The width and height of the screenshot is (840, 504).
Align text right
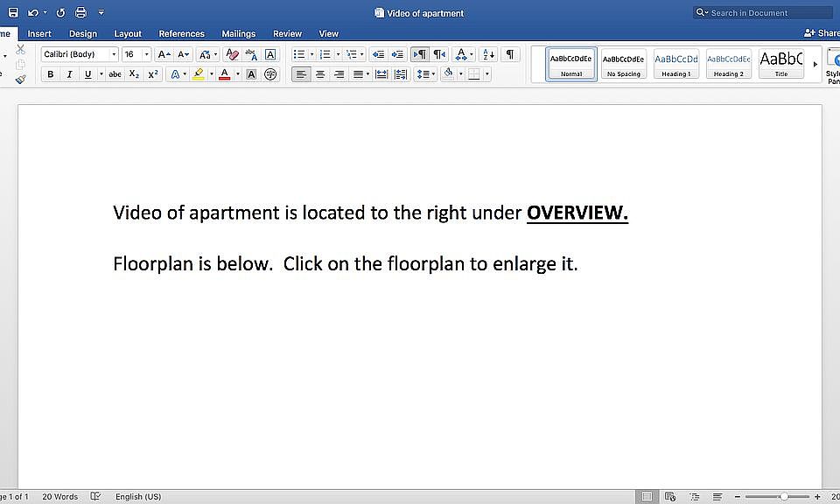click(x=339, y=74)
